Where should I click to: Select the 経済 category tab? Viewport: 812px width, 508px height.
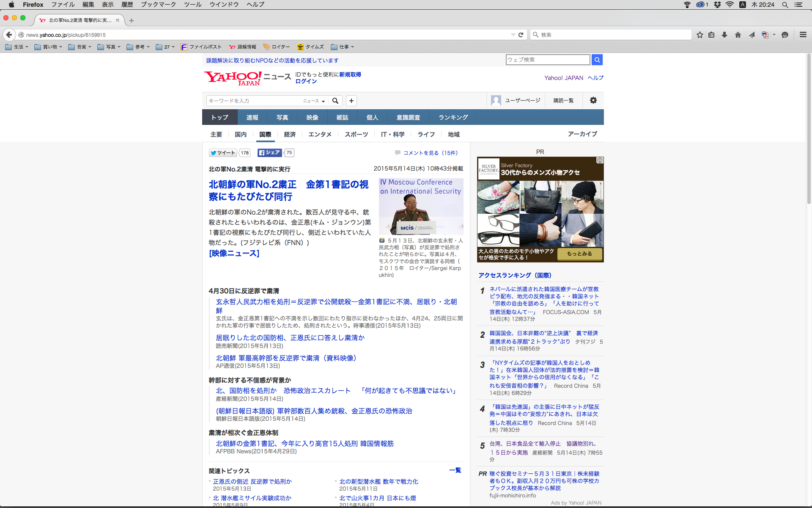coord(290,134)
